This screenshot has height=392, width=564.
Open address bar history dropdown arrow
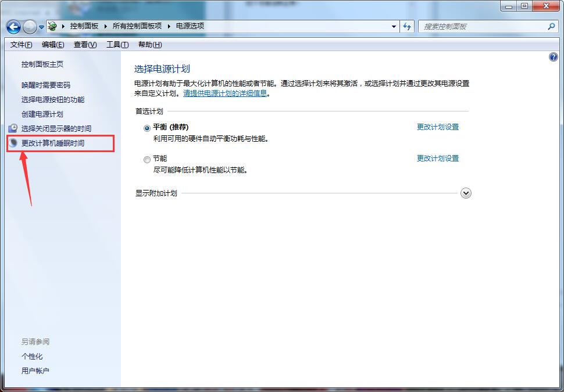[x=394, y=27]
